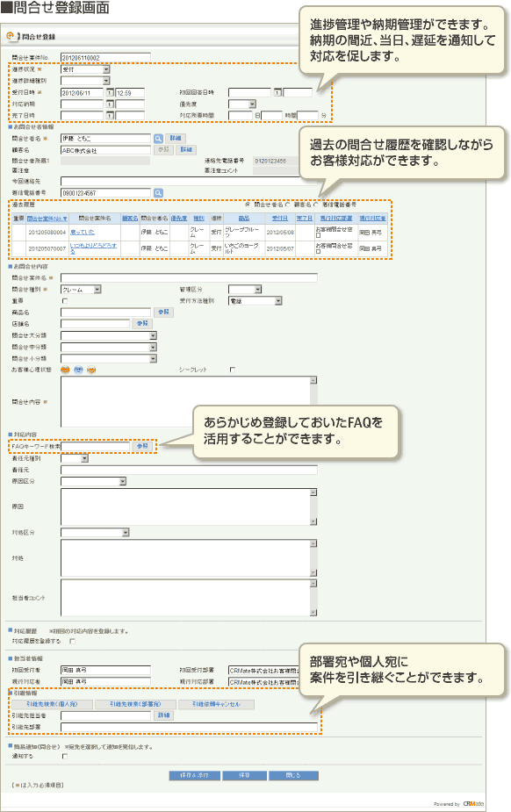Click the 責任元 input field
Screen dimensions: 511x812
189,470
